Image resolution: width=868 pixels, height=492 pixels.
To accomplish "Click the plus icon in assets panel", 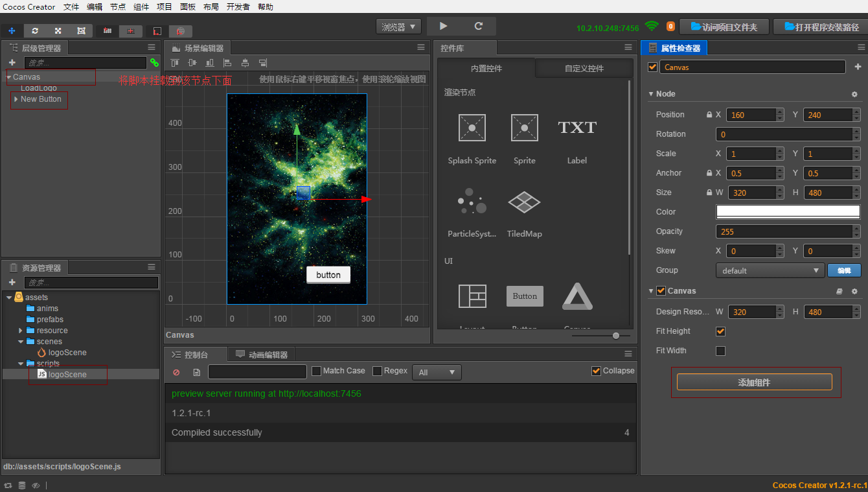I will click(12, 282).
